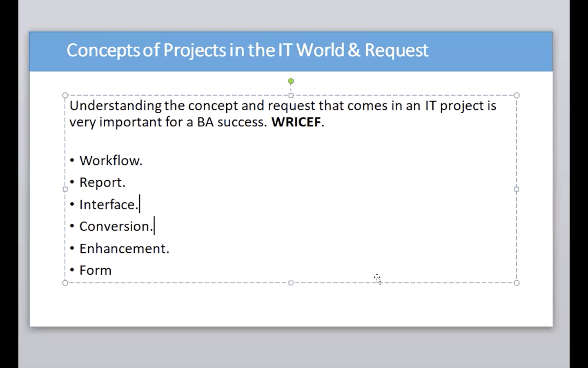Viewport: 588px width, 368px height.
Task: Click the left-middle resize handle of the text box
Action: [65, 189]
